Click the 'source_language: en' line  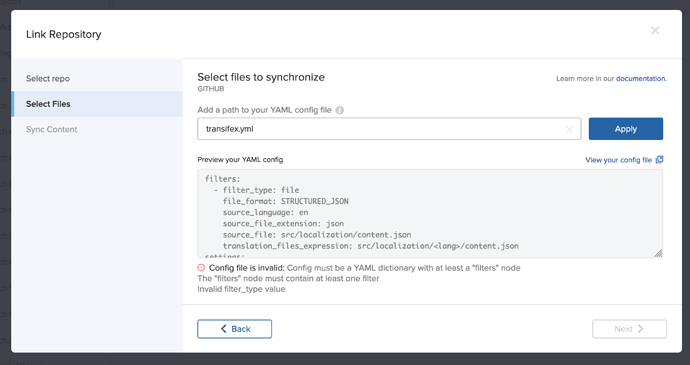point(265,212)
